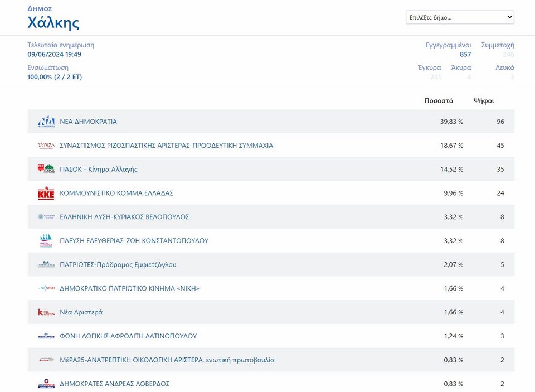Click the '1,66 %' value in Νέα Αριστερά row
Screen dimensions: 535x392
(x=454, y=312)
